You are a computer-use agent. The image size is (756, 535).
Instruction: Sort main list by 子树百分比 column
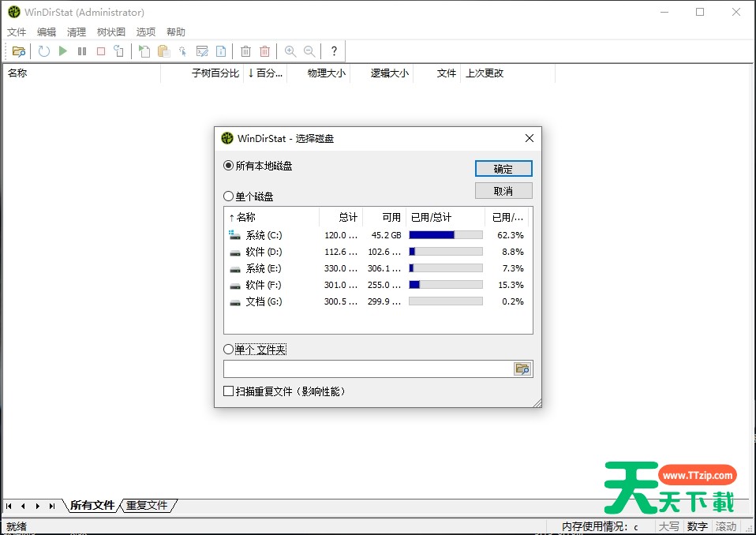202,73
